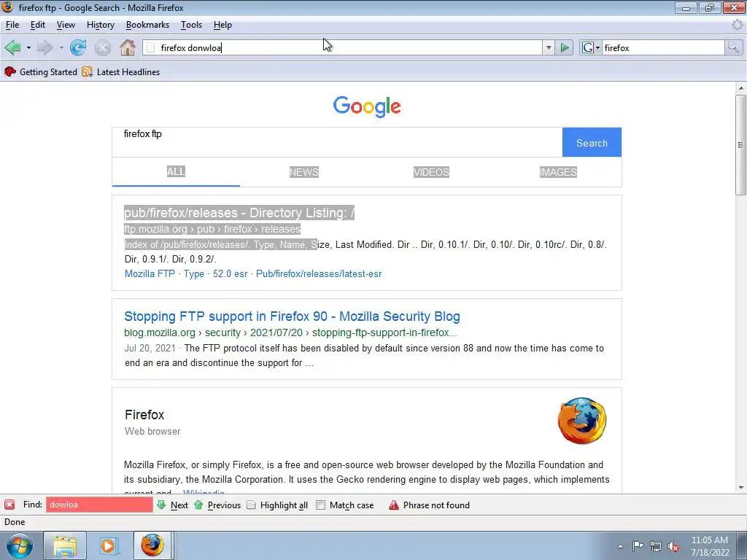Select the ALL results tab
Screen dimensions: 747x560
tap(176, 171)
